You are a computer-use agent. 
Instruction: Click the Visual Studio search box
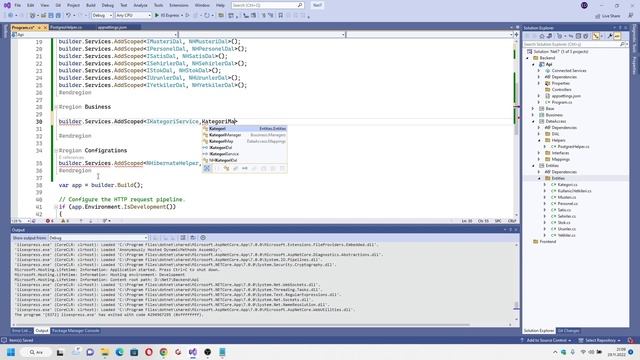[267, 5]
